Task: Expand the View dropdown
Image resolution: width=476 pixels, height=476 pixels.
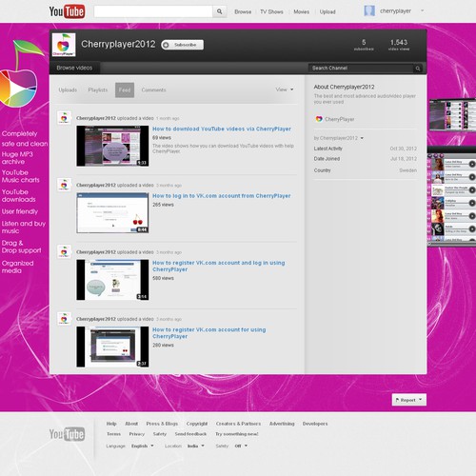Action: click(285, 89)
